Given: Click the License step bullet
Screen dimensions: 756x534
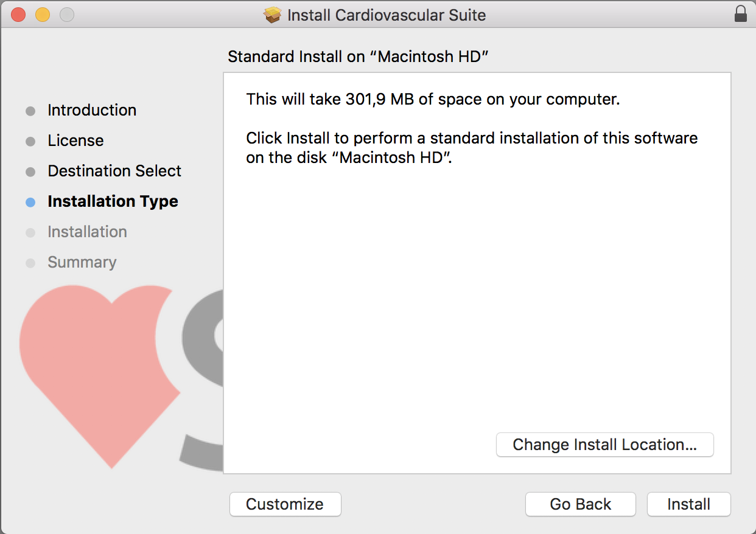Looking at the screenshot, I should click(x=30, y=142).
